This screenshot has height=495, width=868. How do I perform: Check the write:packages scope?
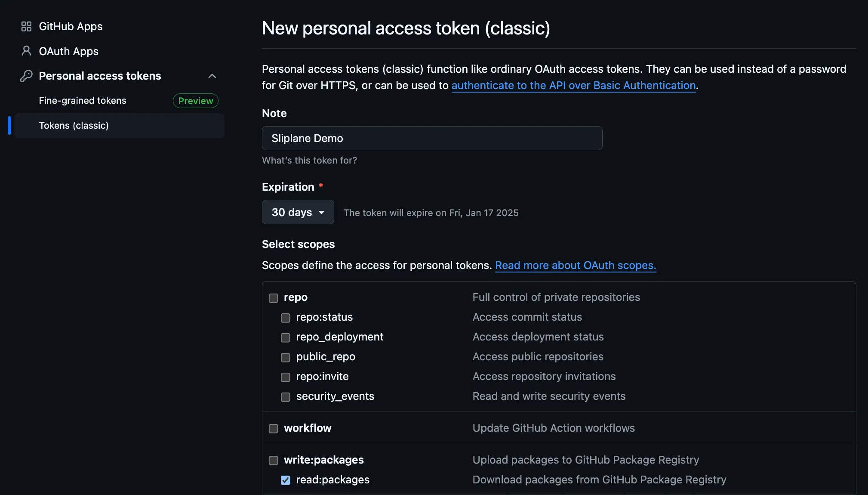point(274,461)
